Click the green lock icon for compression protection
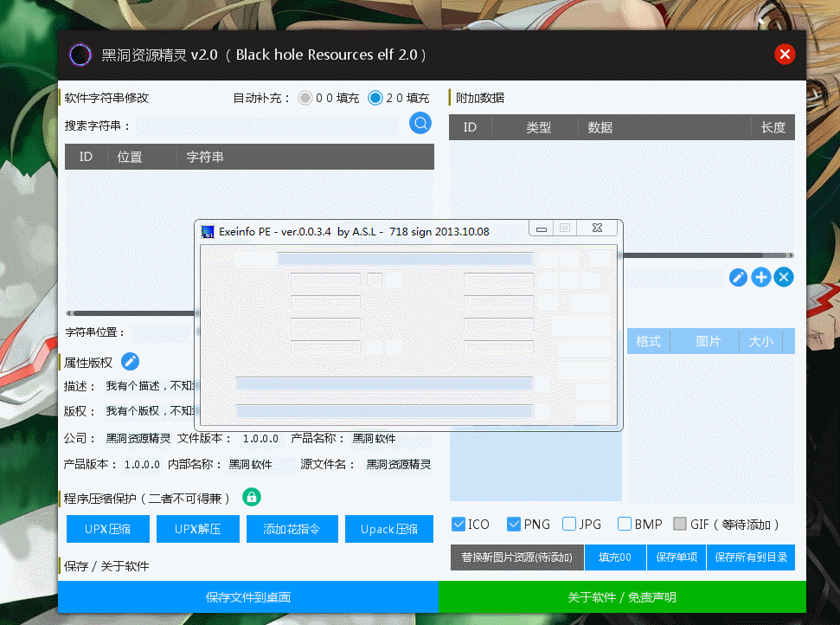The image size is (840, 625). [x=251, y=498]
